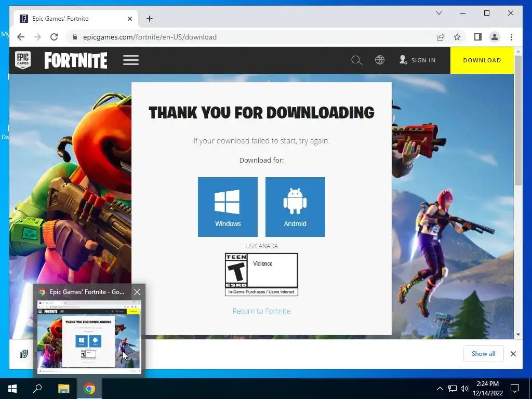Image resolution: width=532 pixels, height=399 pixels.
Task: Toggle the browser side panel
Action: click(478, 37)
